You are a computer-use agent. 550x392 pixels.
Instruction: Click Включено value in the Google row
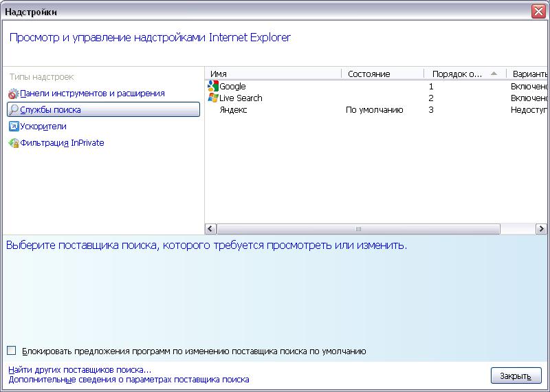[x=529, y=87]
